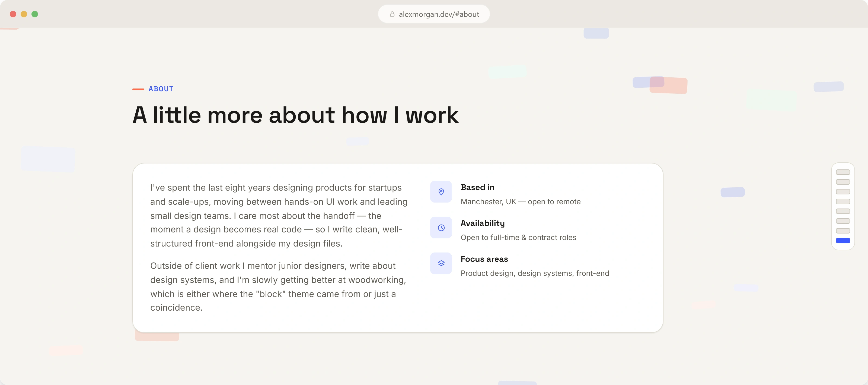Screen dimensions: 868x385
Task: Click the paragraph starting "I've spent the last eight years"
Action: point(279,216)
